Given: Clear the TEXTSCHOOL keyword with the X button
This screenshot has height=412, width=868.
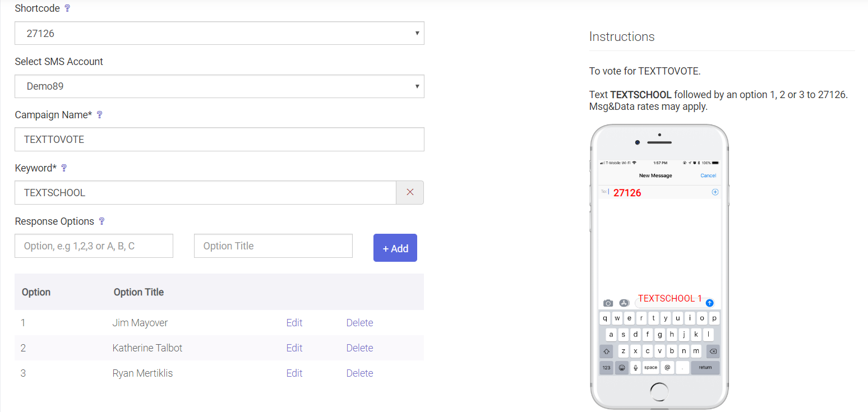Looking at the screenshot, I should point(410,192).
